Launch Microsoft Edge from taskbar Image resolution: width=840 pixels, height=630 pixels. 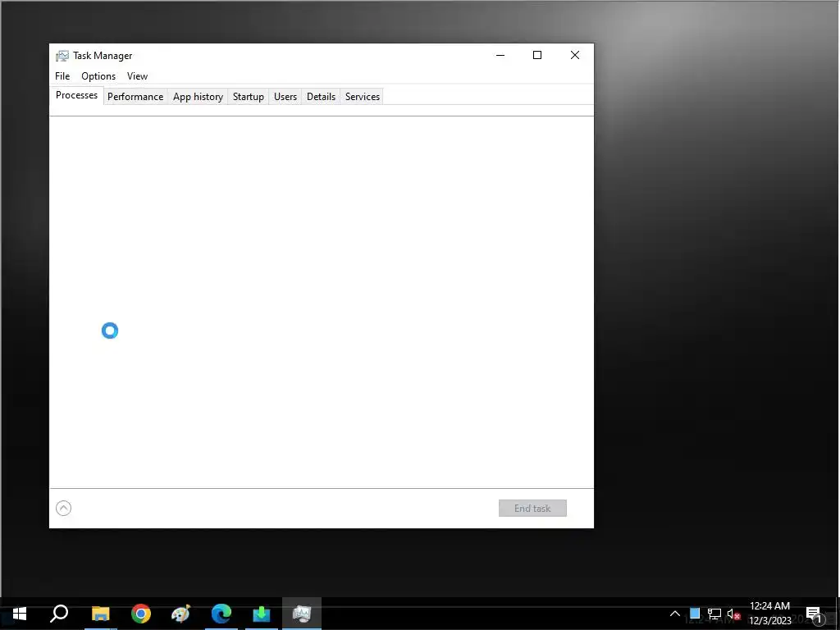click(221, 614)
